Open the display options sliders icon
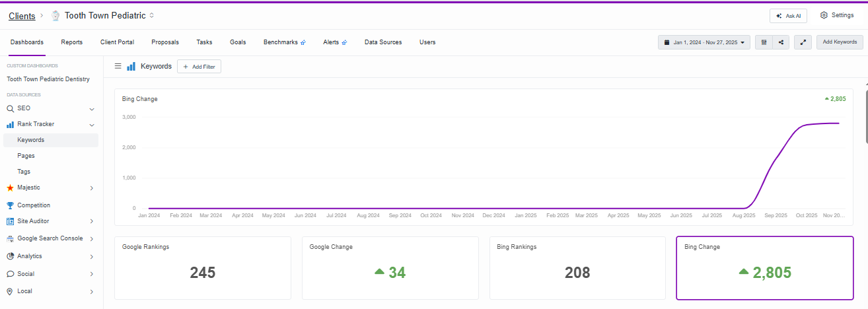 coord(764,42)
